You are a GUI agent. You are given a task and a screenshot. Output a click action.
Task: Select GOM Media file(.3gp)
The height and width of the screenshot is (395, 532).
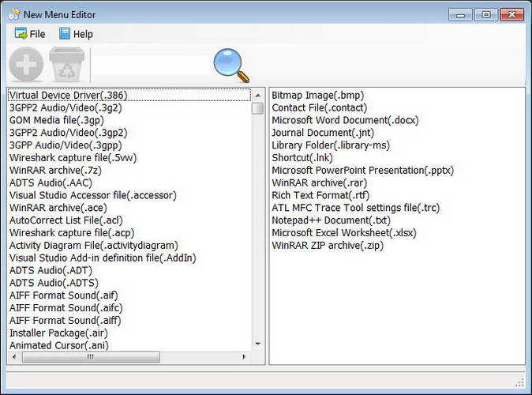129,120
